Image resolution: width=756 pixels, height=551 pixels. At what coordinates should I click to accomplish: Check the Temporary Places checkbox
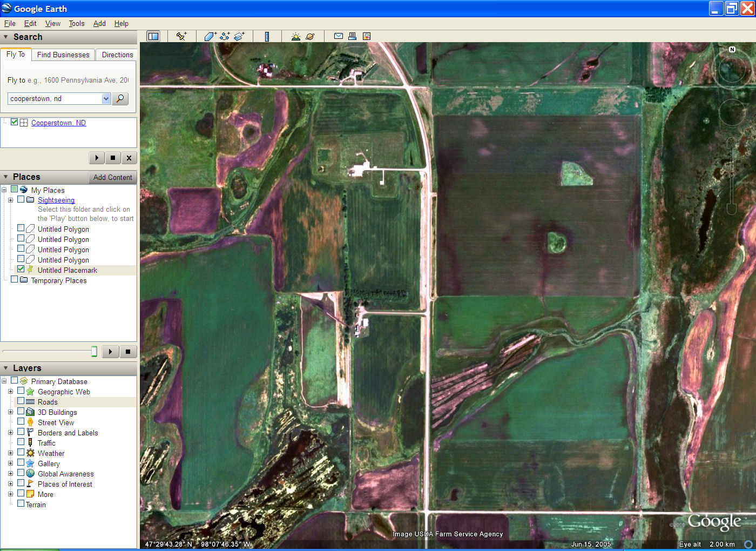point(14,279)
